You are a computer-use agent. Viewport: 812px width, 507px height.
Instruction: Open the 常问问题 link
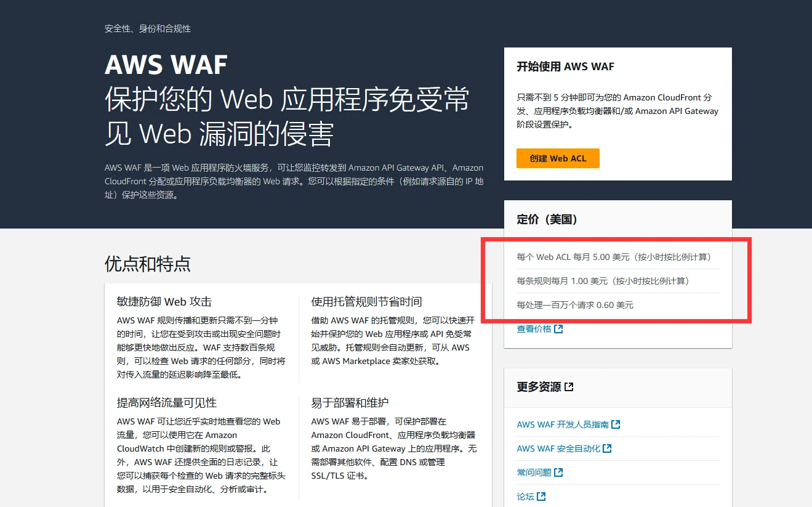(540, 473)
